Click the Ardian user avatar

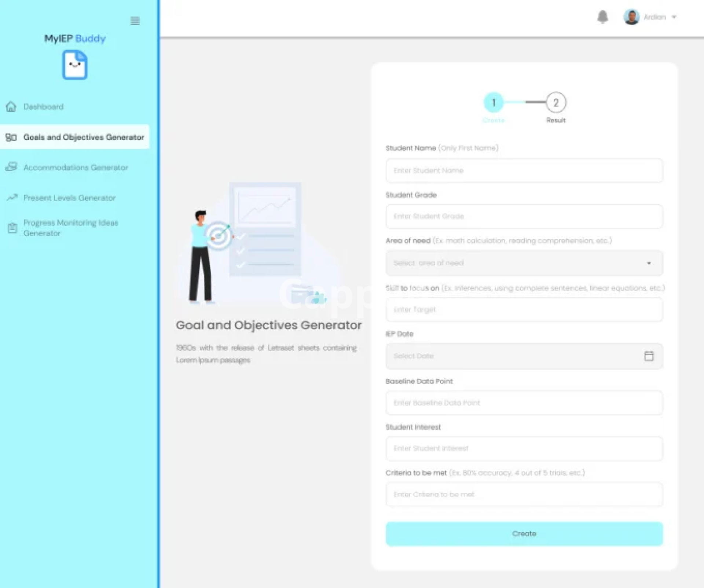coord(631,17)
